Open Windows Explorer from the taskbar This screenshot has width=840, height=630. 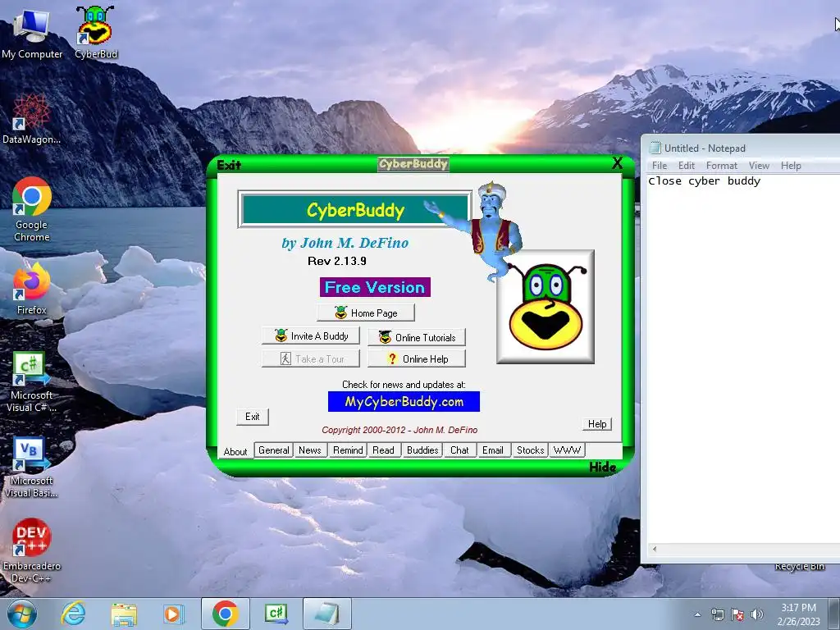(x=124, y=614)
